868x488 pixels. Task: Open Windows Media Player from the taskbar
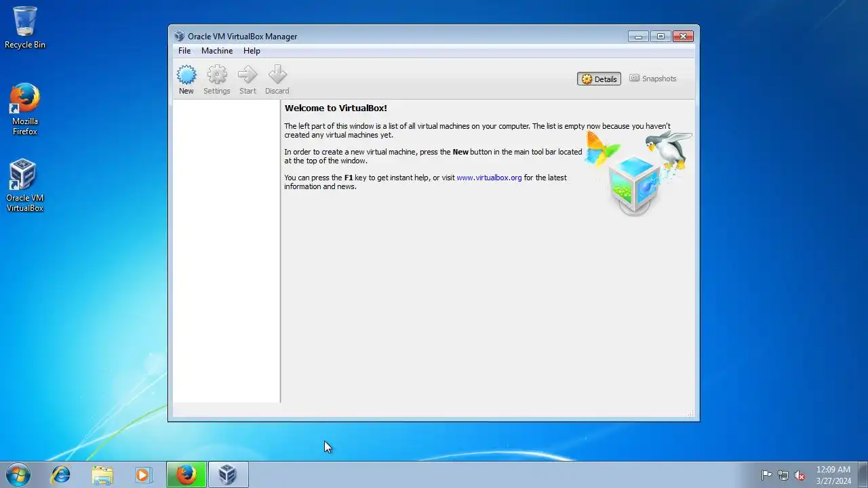[143, 475]
